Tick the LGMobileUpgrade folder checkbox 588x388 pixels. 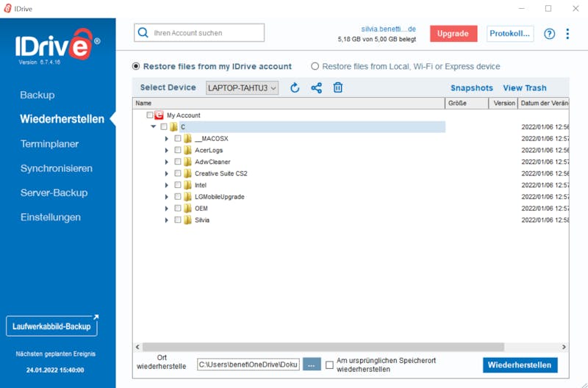coord(178,196)
